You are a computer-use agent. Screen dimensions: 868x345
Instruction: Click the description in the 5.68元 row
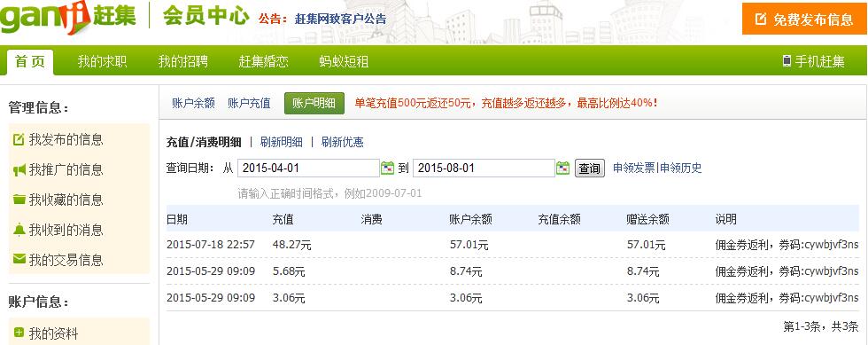787,271
